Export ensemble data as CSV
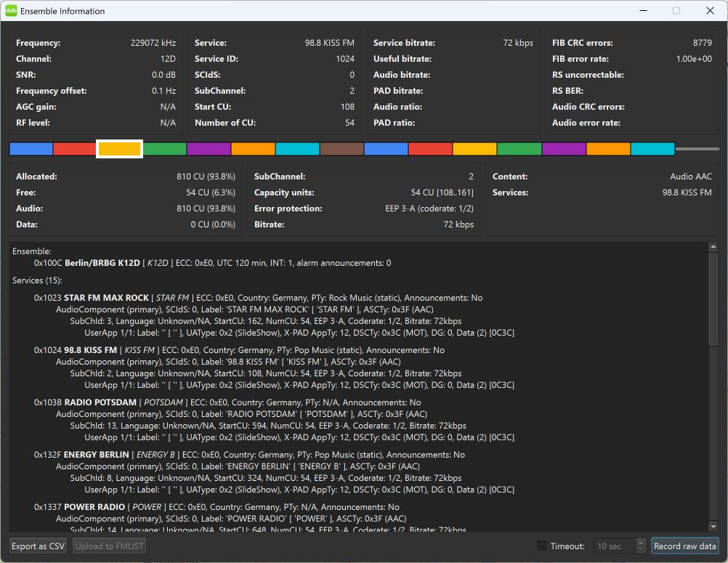Screen dimensions: 728x563 click(x=39, y=546)
